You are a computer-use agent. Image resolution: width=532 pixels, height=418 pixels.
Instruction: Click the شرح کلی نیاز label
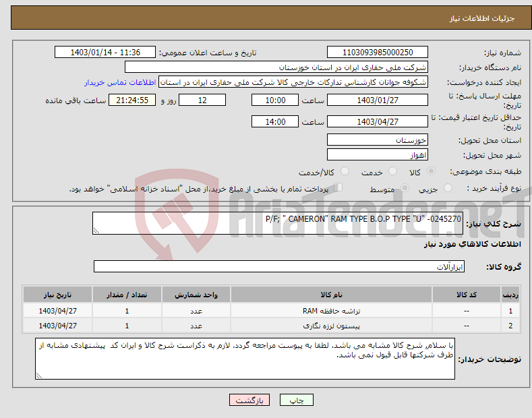pyautogui.click(x=494, y=224)
